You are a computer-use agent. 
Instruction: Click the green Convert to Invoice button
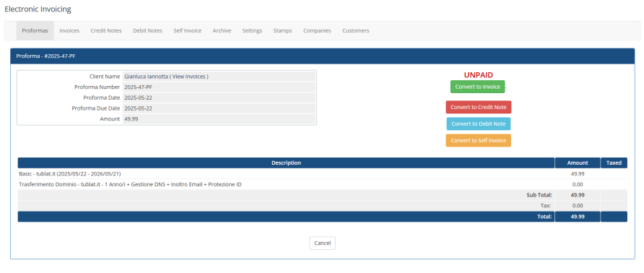tap(478, 87)
